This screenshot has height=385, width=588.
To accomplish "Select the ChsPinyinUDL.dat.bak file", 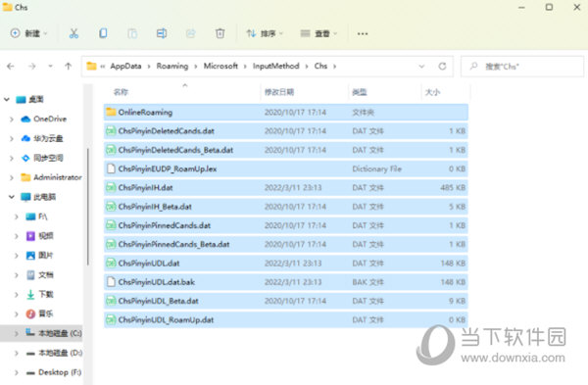I will (286, 282).
